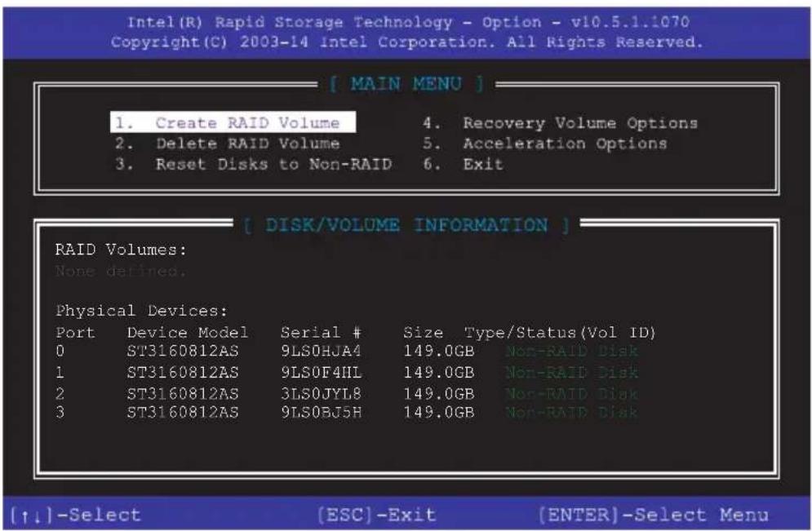Click the [ENTER]-Select Menu hint
This screenshot has width=812, height=531.
(653, 515)
